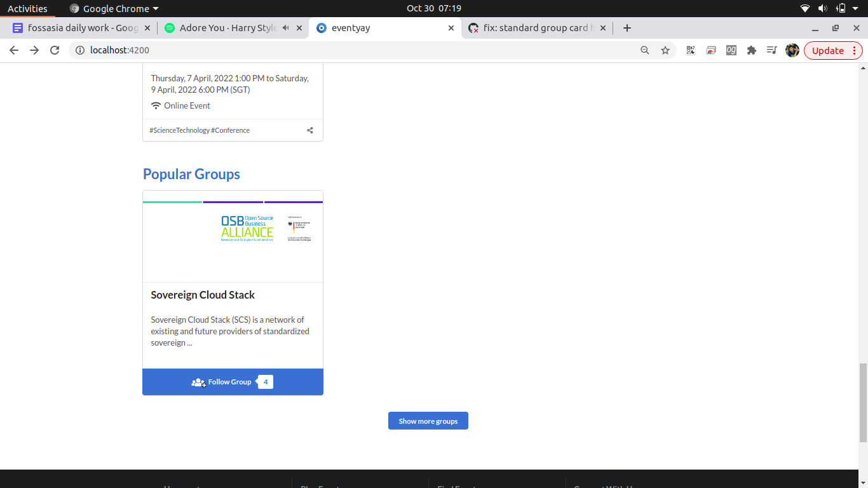Switch to fix: standard group card tab
The width and height of the screenshot is (868, 488).
pos(537,28)
